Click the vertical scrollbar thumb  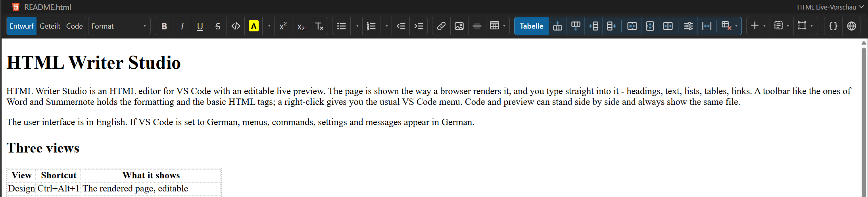click(864, 122)
